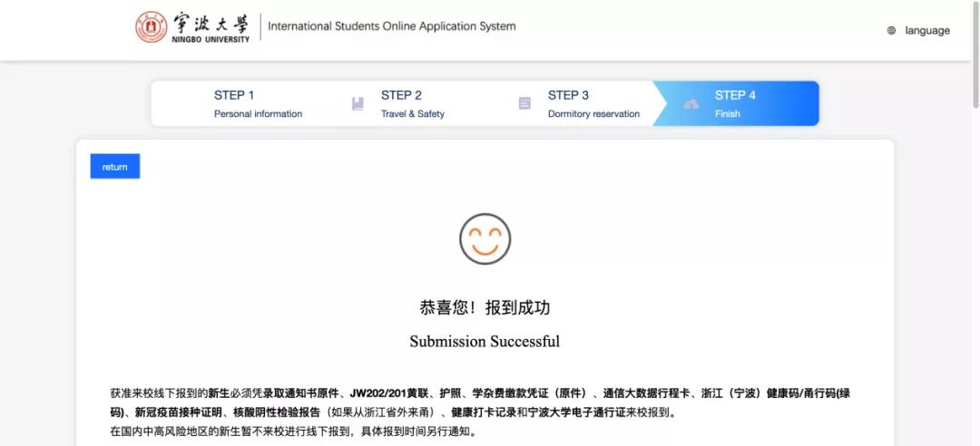Click the International Students Online Application System title

(392, 26)
